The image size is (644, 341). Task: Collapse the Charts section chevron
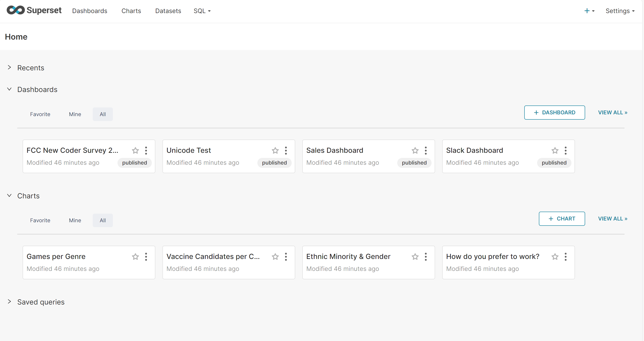coord(10,196)
